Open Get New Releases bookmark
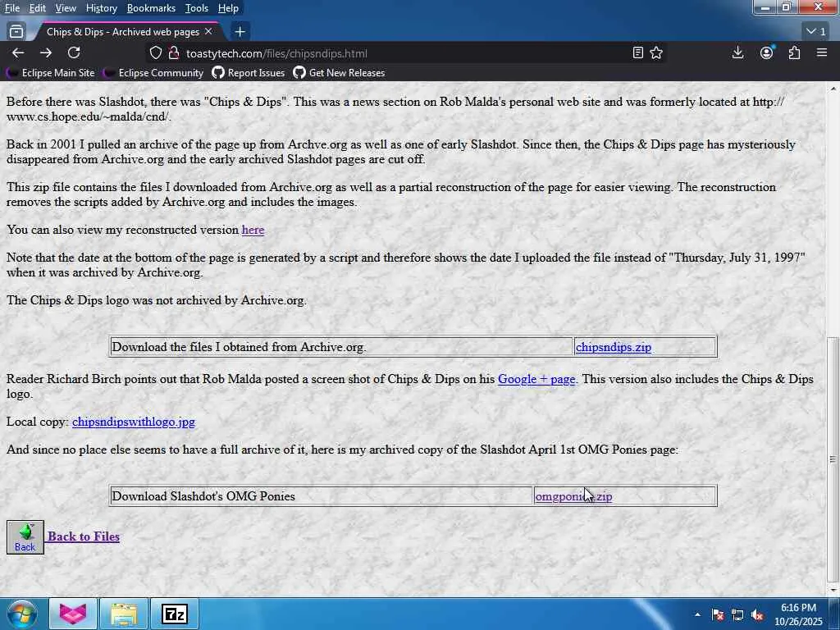This screenshot has width=840, height=630. [339, 73]
